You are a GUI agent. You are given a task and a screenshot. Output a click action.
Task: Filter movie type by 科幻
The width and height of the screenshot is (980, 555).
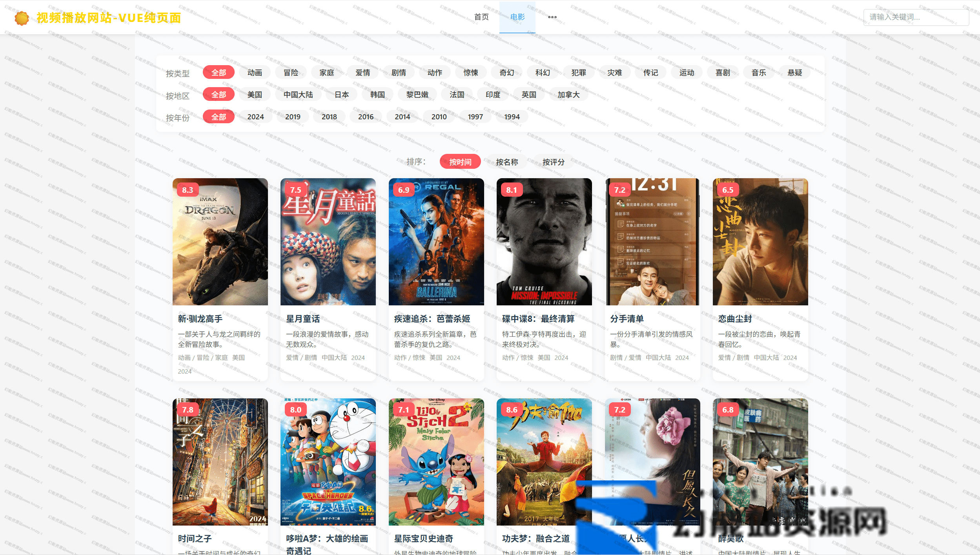543,73
